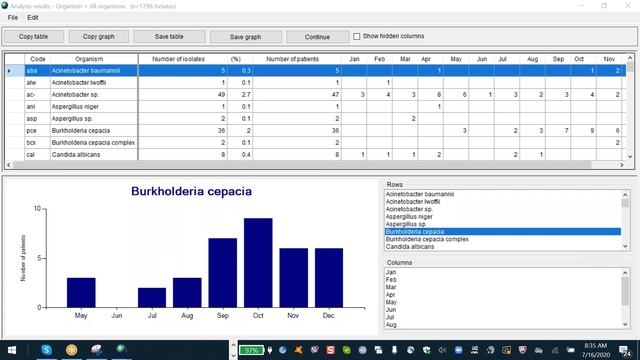Open the blue Zoom tray icon

coord(458,350)
